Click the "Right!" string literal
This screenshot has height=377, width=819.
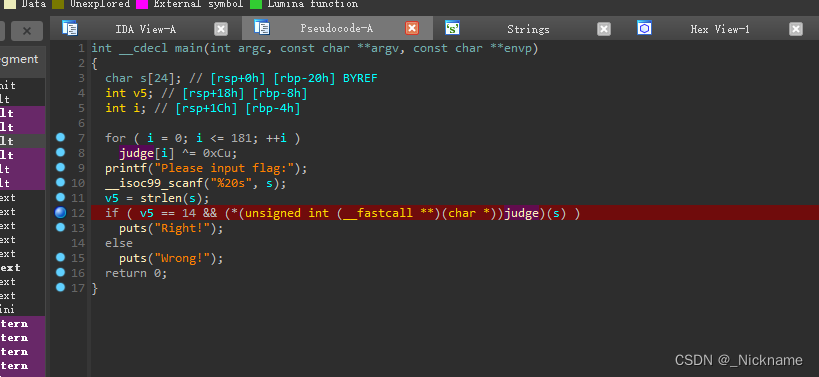tap(185, 228)
